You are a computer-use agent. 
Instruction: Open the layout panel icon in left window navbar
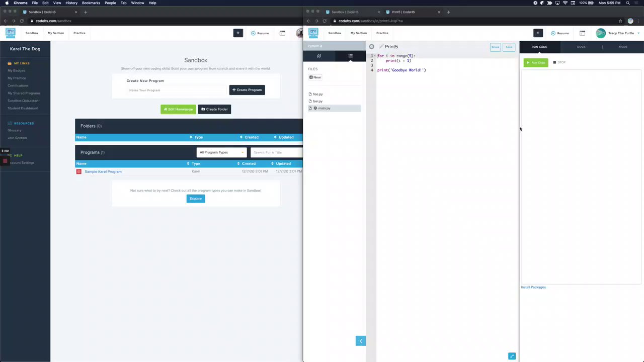282,33
